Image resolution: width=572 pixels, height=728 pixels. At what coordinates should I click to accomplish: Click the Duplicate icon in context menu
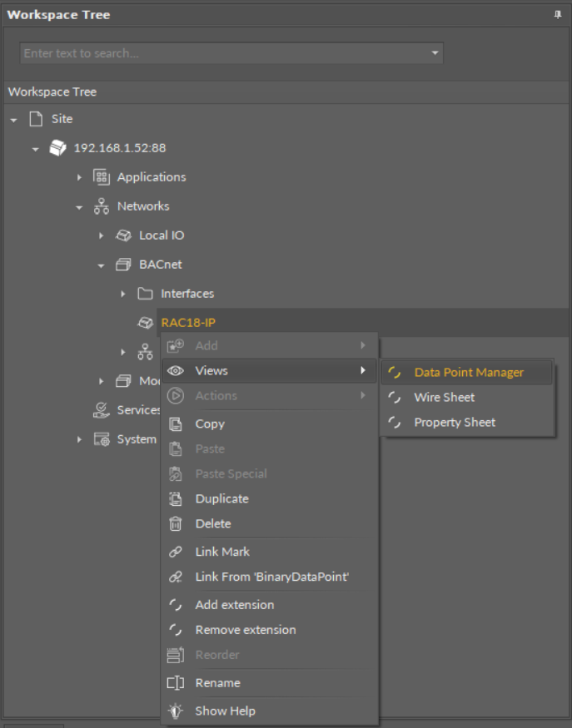coord(176,498)
